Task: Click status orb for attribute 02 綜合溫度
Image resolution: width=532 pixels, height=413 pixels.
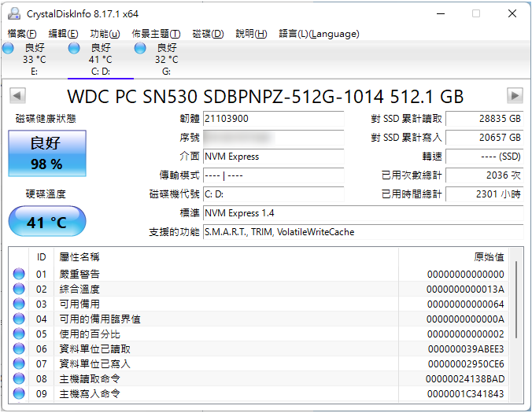Action: [x=19, y=289]
